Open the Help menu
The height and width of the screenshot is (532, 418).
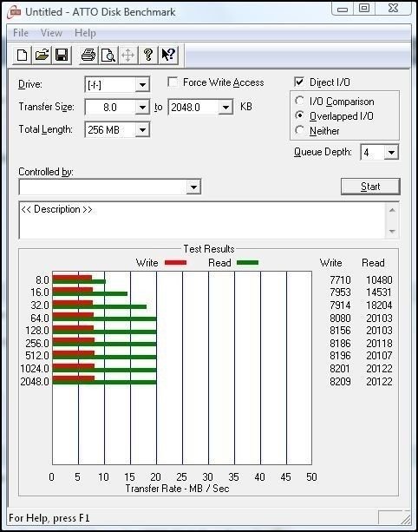pos(85,33)
